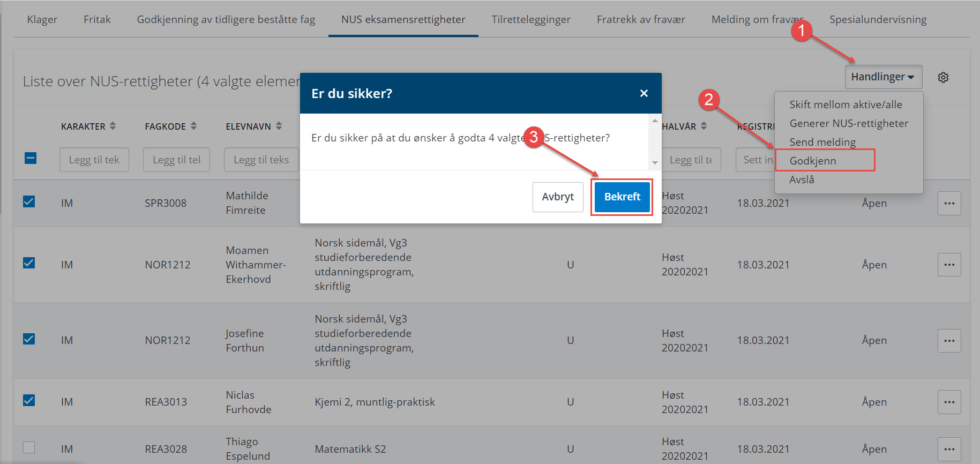Click the dialog scrollbar up arrow
This screenshot has height=464, width=980.
pyautogui.click(x=655, y=121)
